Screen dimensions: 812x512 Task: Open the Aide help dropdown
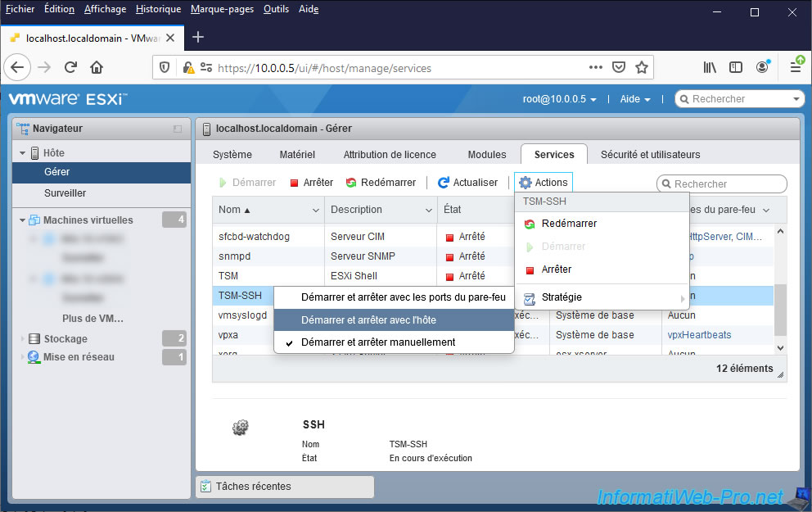635,99
